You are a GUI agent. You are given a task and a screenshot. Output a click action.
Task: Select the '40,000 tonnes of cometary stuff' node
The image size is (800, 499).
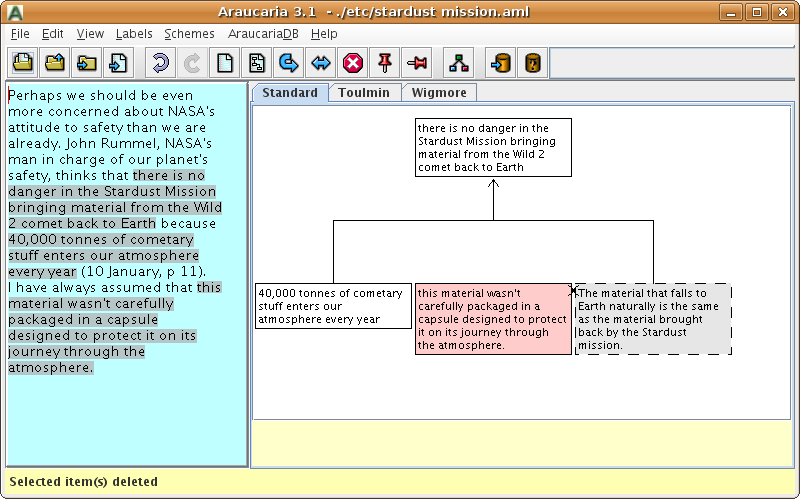pos(333,306)
